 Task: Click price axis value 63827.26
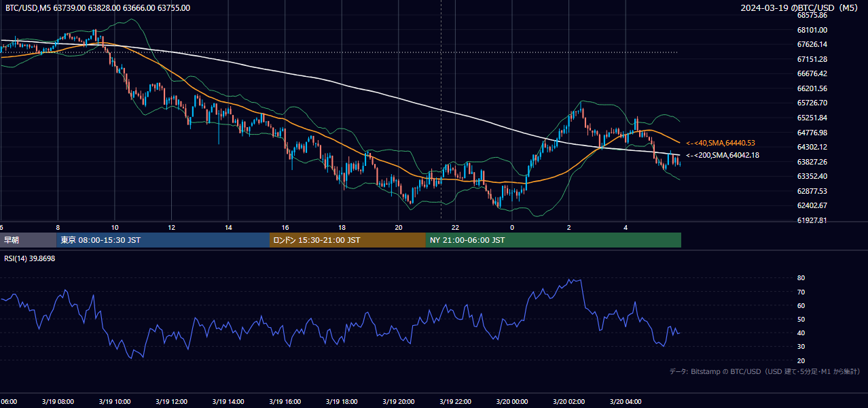pyautogui.click(x=812, y=162)
